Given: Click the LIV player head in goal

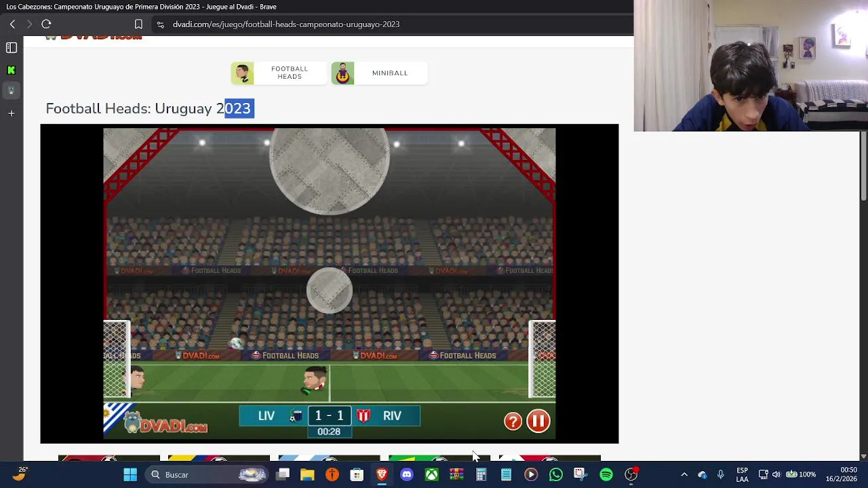Looking at the screenshot, I should [x=137, y=379].
